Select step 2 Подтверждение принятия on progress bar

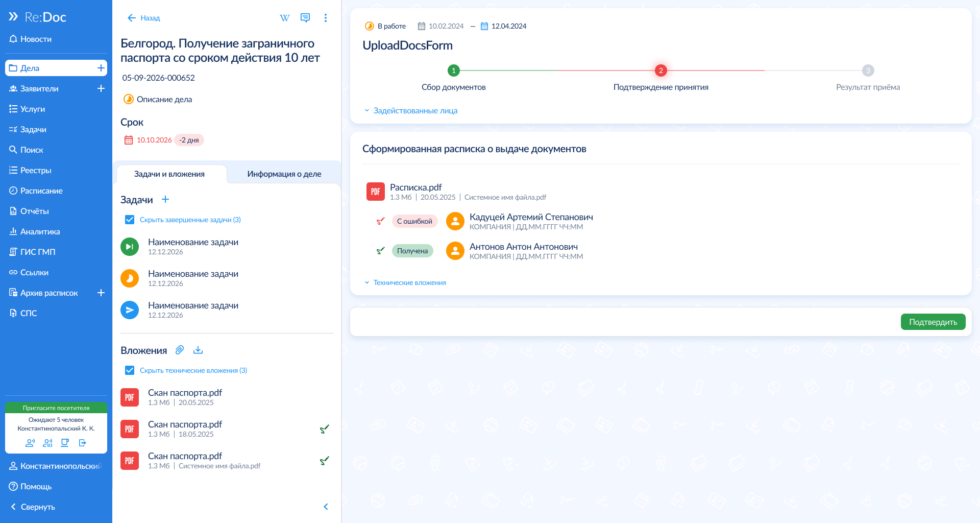[660, 70]
